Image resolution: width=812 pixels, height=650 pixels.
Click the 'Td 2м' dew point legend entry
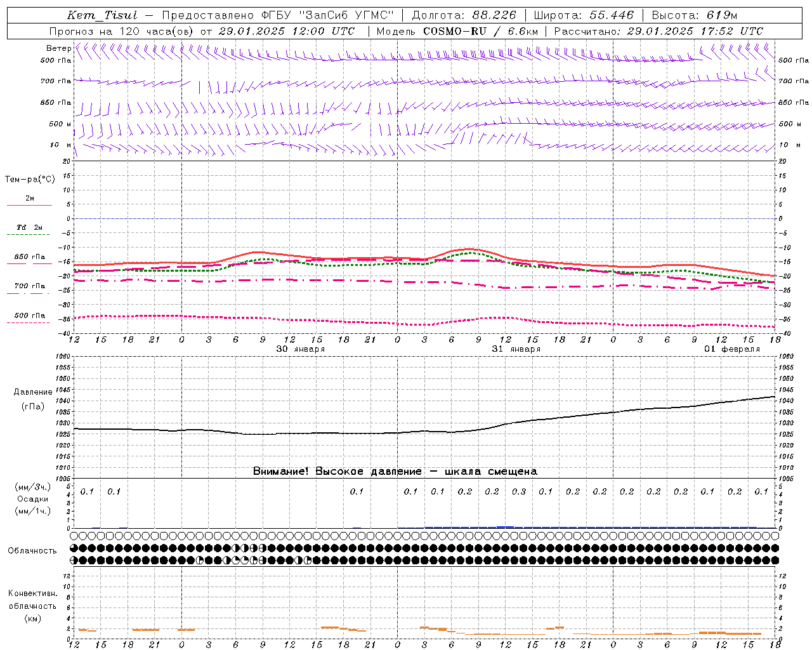pos(30,227)
